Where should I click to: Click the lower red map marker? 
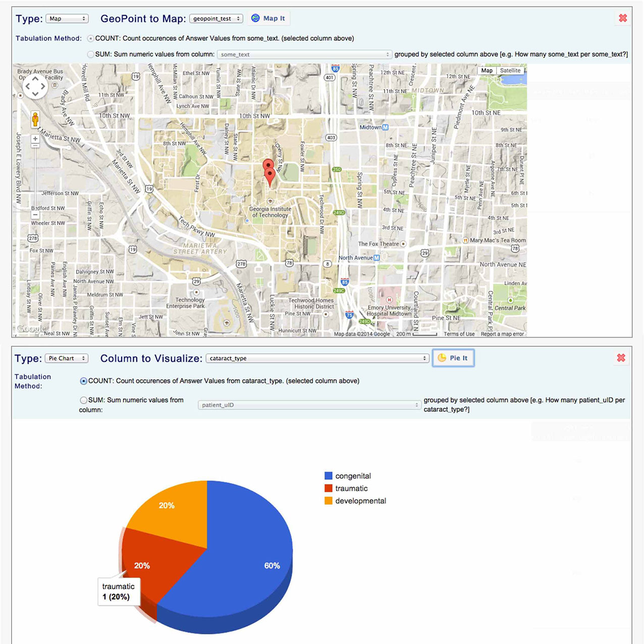[x=270, y=177]
